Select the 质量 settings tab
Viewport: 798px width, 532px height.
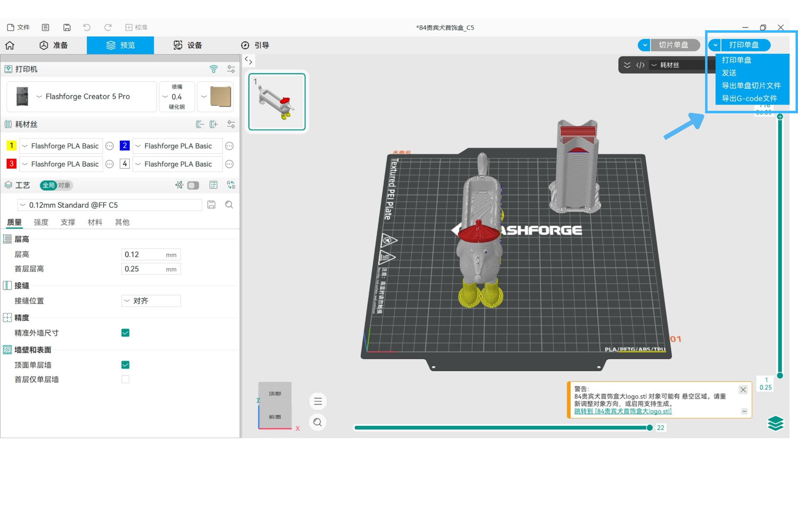click(x=14, y=222)
